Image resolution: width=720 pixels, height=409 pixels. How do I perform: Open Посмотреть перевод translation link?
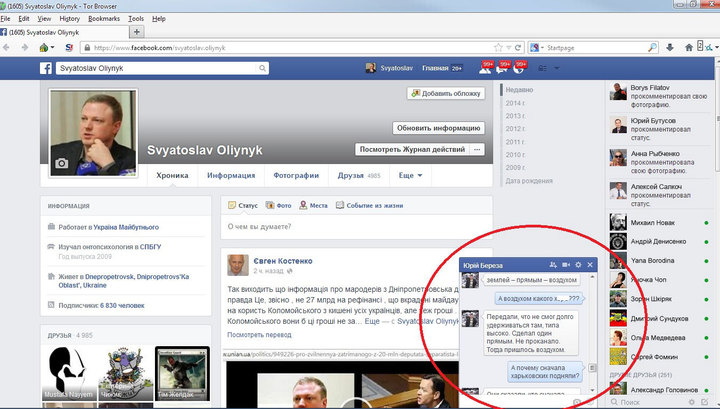coord(260,334)
